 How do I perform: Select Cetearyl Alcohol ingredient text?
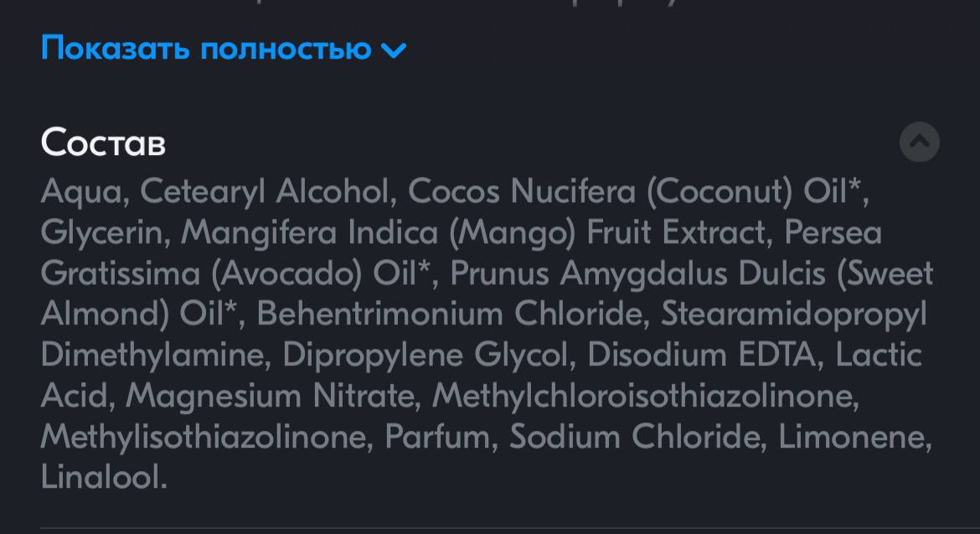(x=265, y=191)
